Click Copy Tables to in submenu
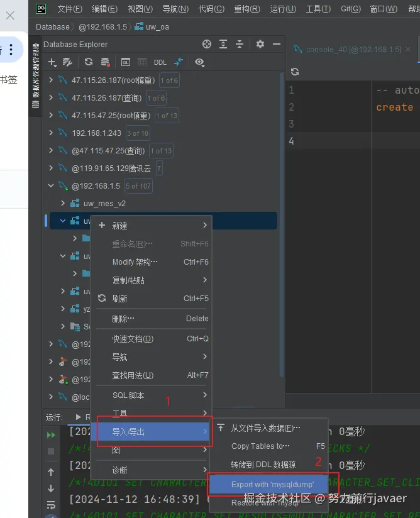 (269, 446)
